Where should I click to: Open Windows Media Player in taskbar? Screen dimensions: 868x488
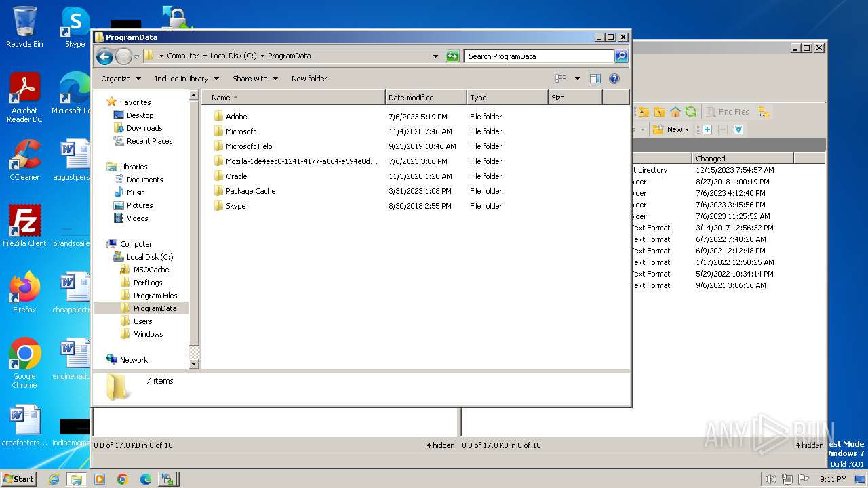100,479
